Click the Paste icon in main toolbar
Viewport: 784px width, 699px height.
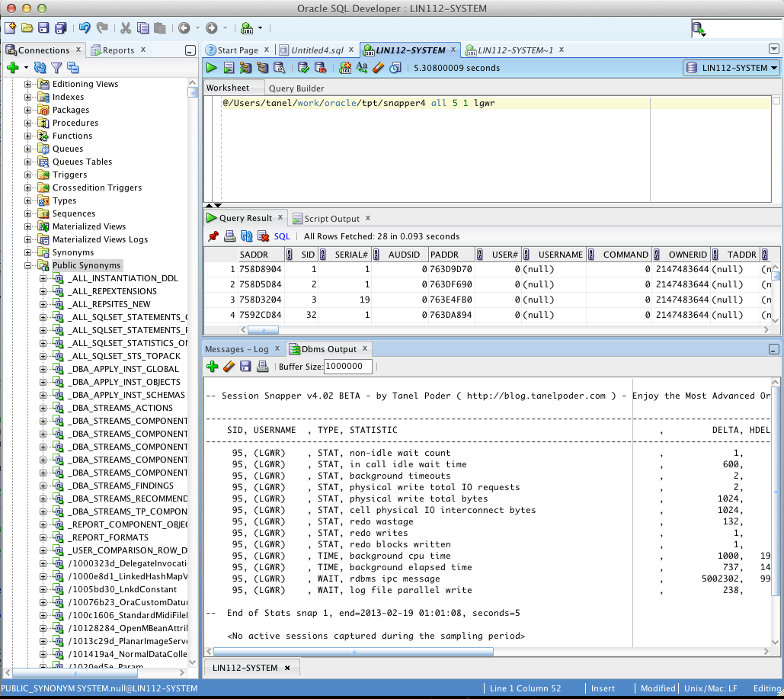point(159,28)
